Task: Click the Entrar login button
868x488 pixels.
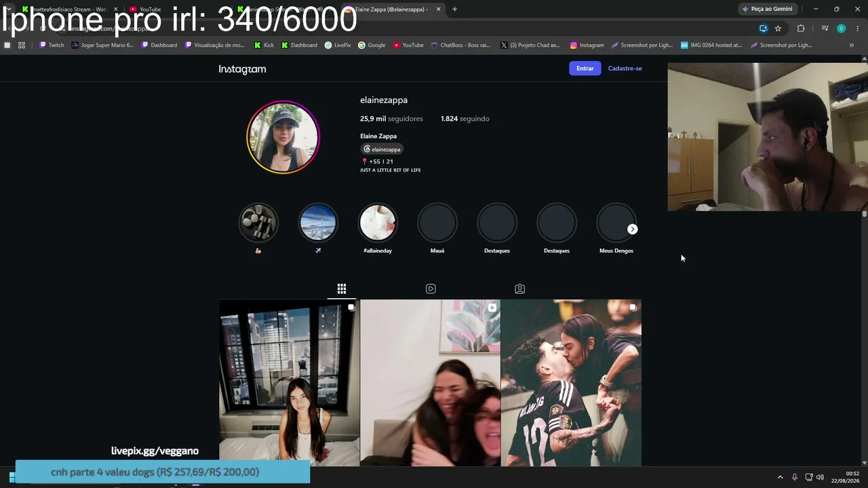Action: pos(585,68)
